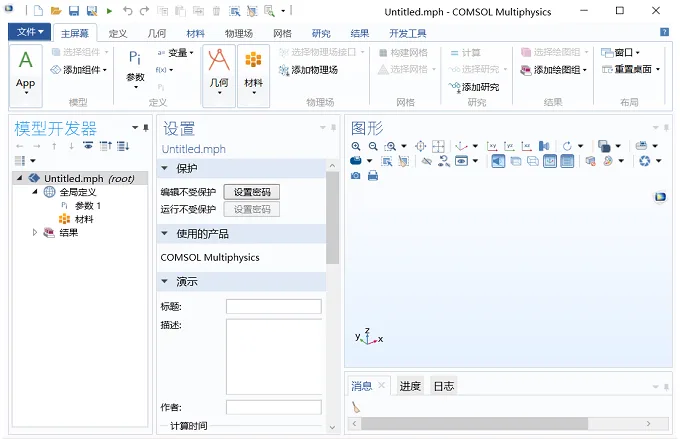Click the Show More Options eye icon in Model Builder

[x=88, y=146]
